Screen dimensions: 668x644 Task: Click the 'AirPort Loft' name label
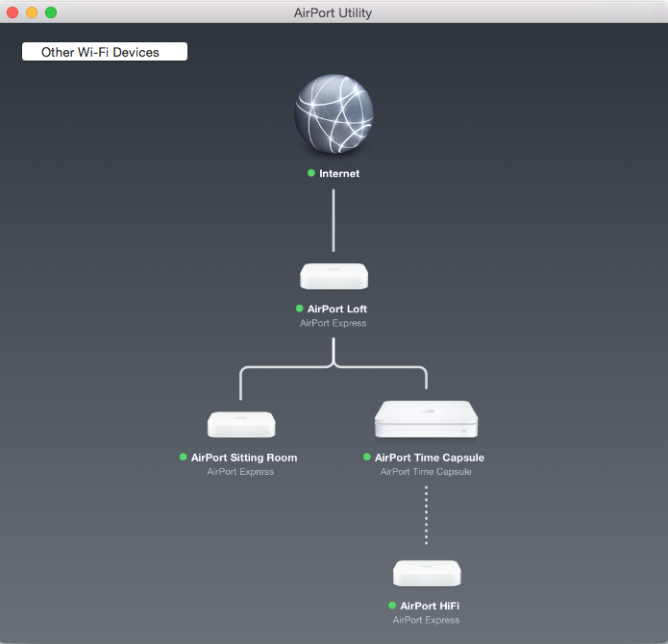[x=337, y=309]
